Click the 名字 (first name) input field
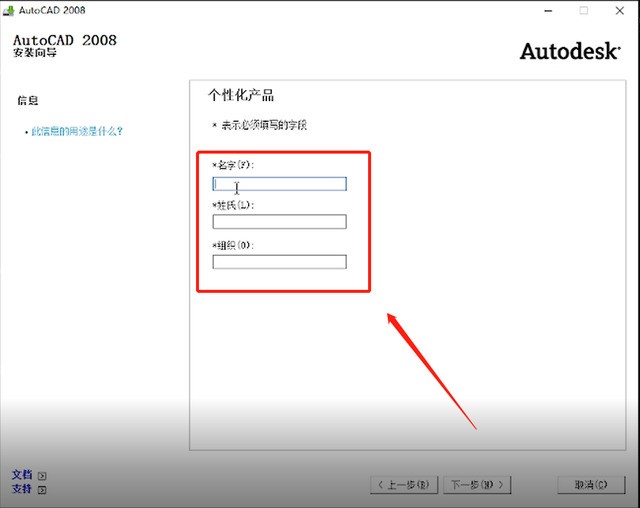 [280, 184]
